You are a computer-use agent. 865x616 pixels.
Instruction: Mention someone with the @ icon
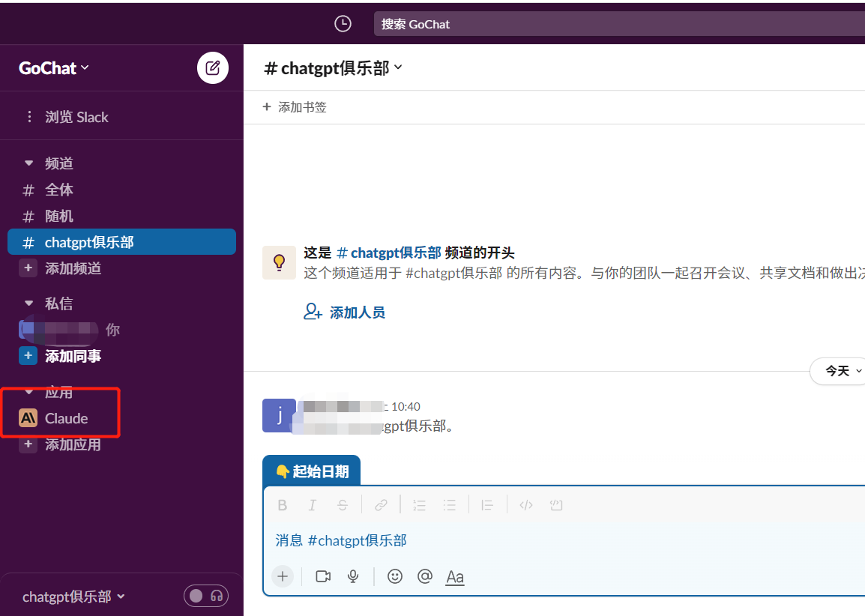click(x=425, y=576)
